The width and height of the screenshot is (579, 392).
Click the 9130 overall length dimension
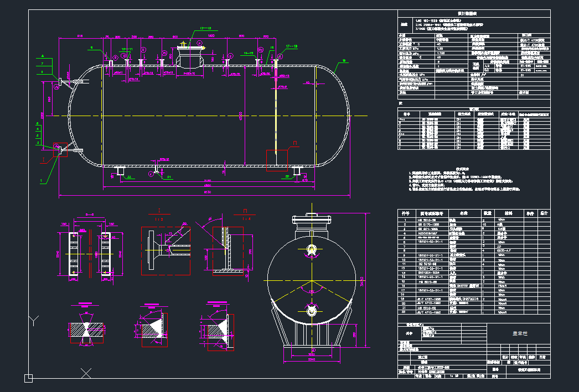click(208, 191)
